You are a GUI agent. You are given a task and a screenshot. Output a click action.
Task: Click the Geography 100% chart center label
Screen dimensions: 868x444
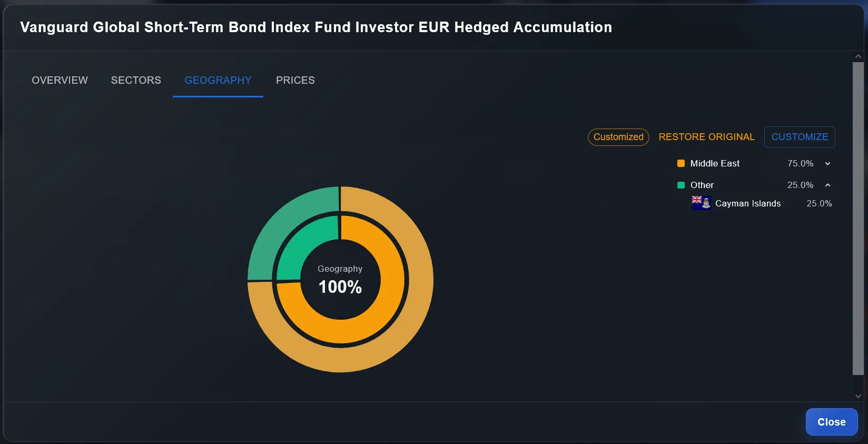point(340,279)
